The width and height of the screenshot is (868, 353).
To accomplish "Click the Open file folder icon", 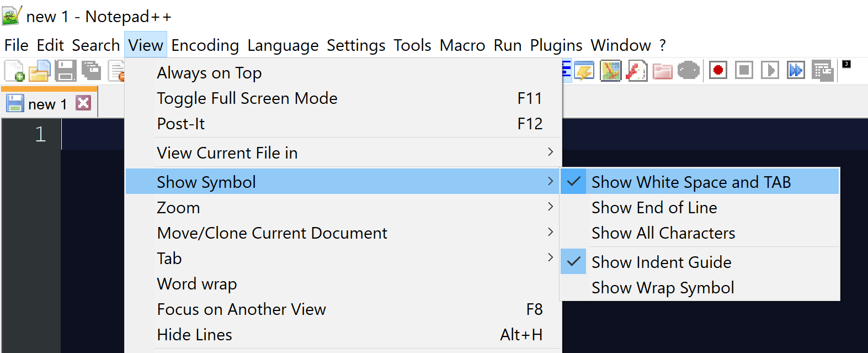I will [39, 71].
